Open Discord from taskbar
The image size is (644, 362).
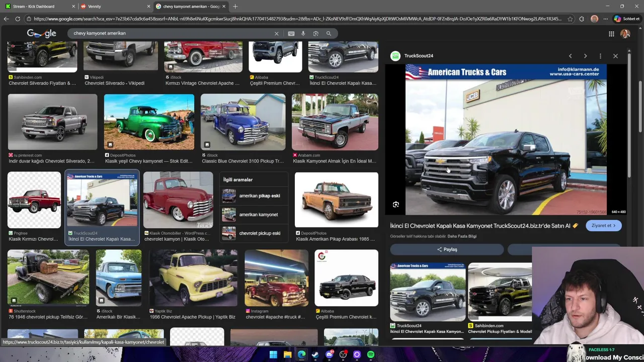pyautogui.click(x=329, y=354)
